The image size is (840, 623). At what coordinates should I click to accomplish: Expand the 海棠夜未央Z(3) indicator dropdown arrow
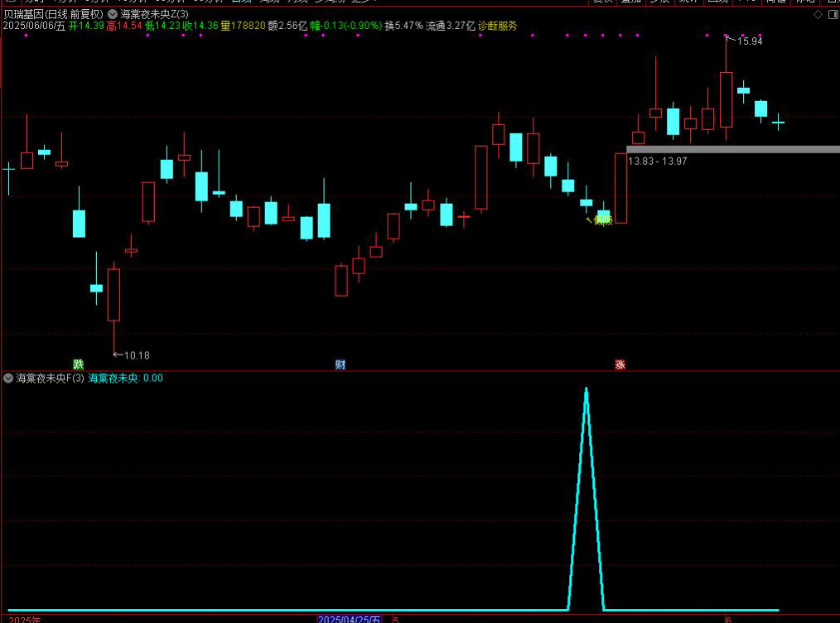[x=113, y=14]
